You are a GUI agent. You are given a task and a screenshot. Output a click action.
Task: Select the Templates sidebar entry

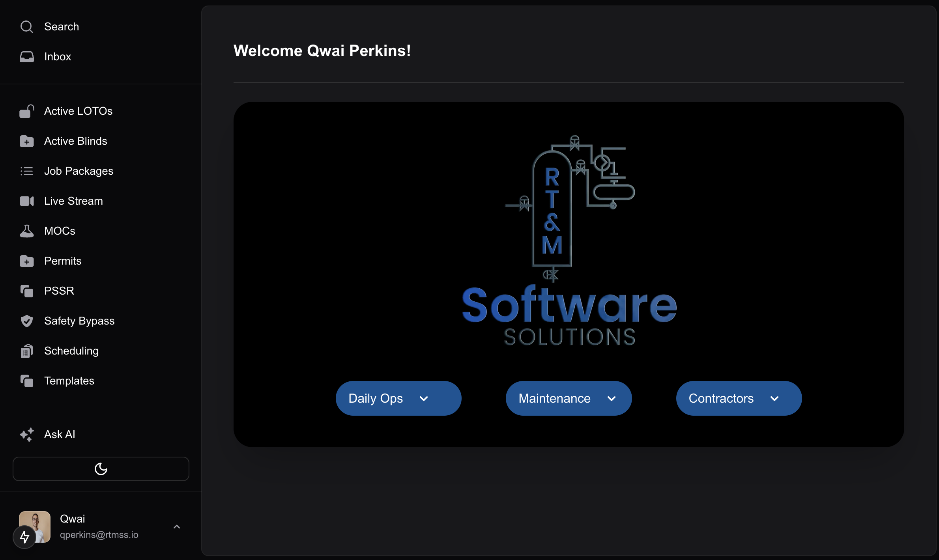69,381
